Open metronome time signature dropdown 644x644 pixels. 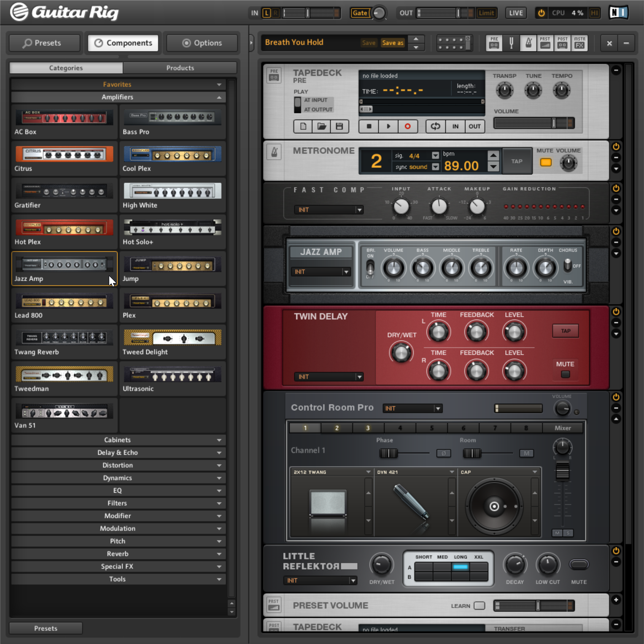(x=435, y=156)
